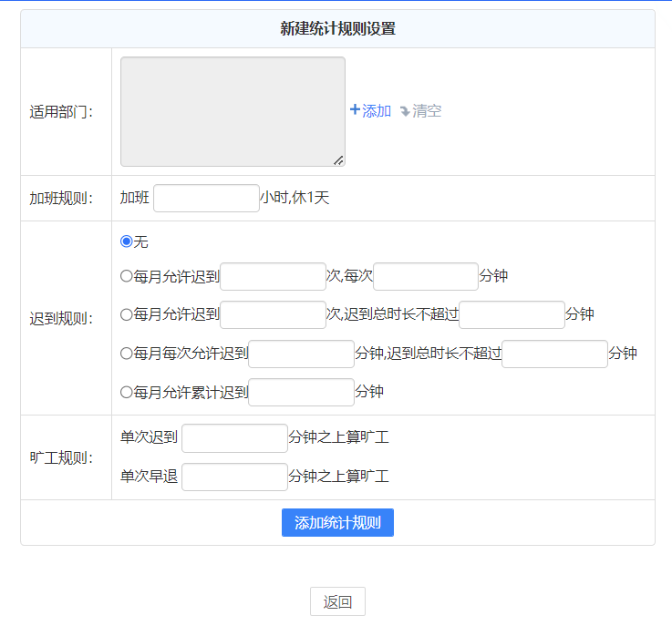The width and height of the screenshot is (672, 626).
Task: Click the 新建统计规则设置 header title
Action: tap(337, 29)
